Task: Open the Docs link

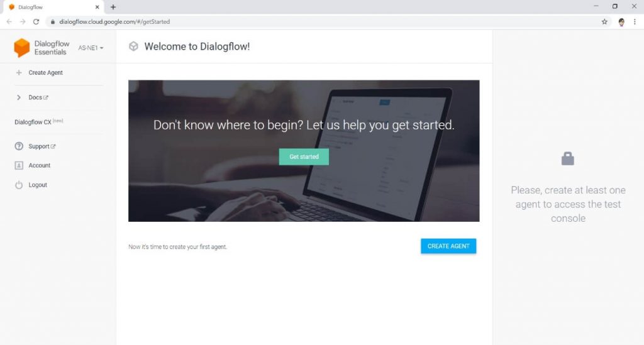Action: [35, 97]
